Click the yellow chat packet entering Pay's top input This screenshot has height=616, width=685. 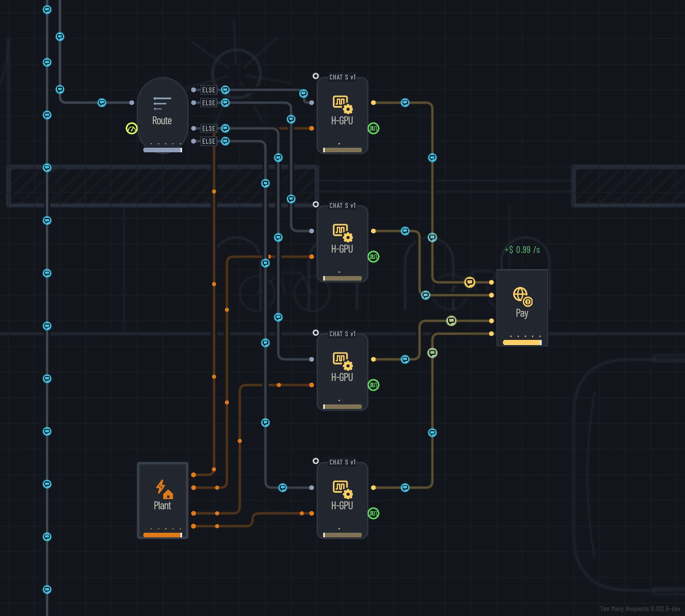tap(469, 282)
